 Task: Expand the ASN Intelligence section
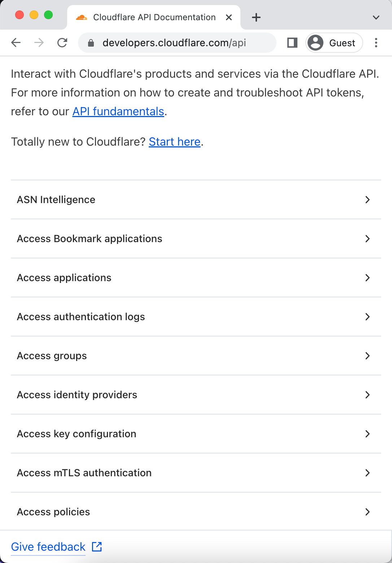(x=196, y=199)
